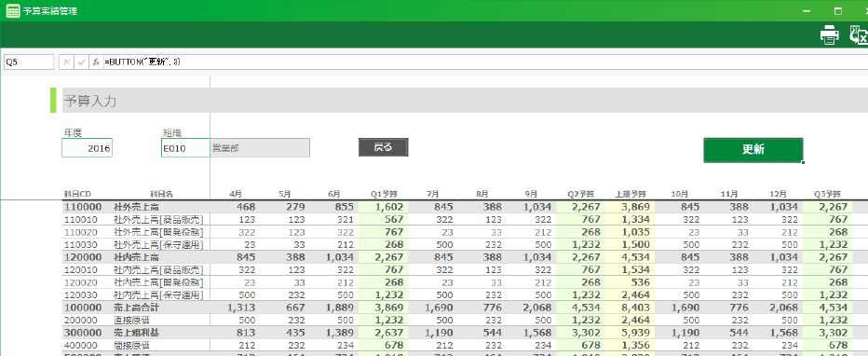Viewport: 868px width, 356px height.
Task: Click the 8月 column header
Action: coord(482,195)
